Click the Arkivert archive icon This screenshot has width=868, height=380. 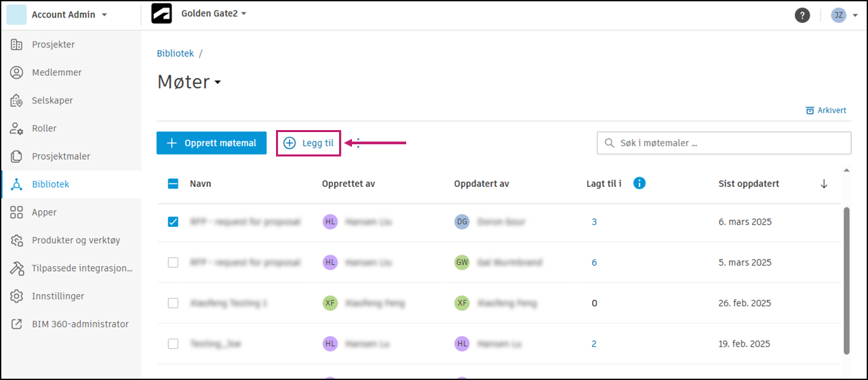click(x=809, y=110)
